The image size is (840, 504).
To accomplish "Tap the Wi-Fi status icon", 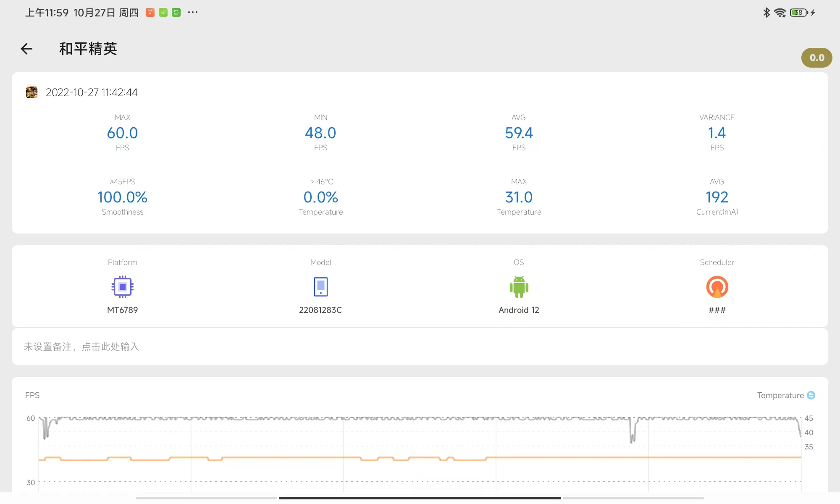I will pos(780,13).
